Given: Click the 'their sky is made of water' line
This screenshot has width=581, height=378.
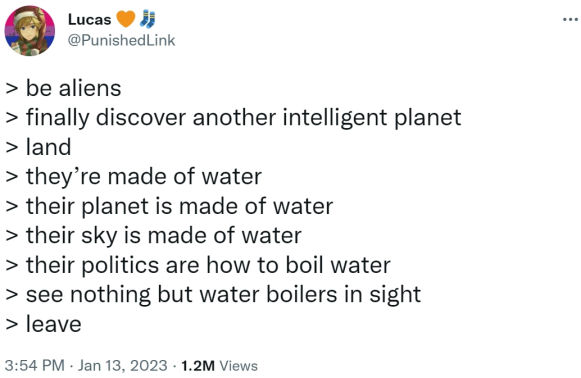Looking at the screenshot, I should coord(163,236).
